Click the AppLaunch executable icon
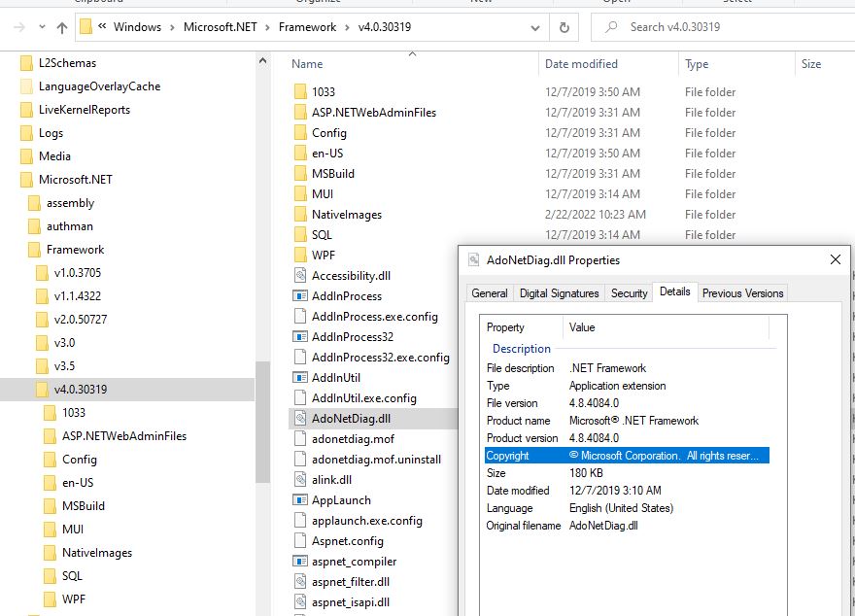Image resolution: width=855 pixels, height=616 pixels. click(x=300, y=500)
